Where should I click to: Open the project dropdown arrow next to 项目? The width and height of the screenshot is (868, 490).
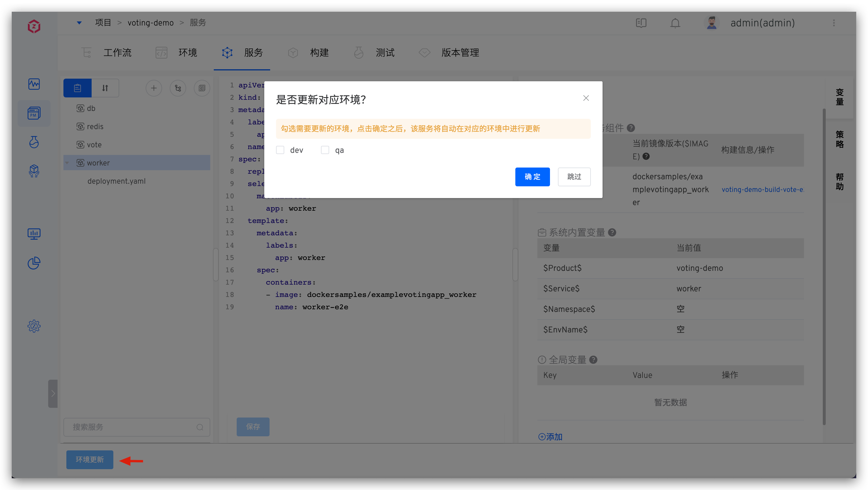click(79, 23)
